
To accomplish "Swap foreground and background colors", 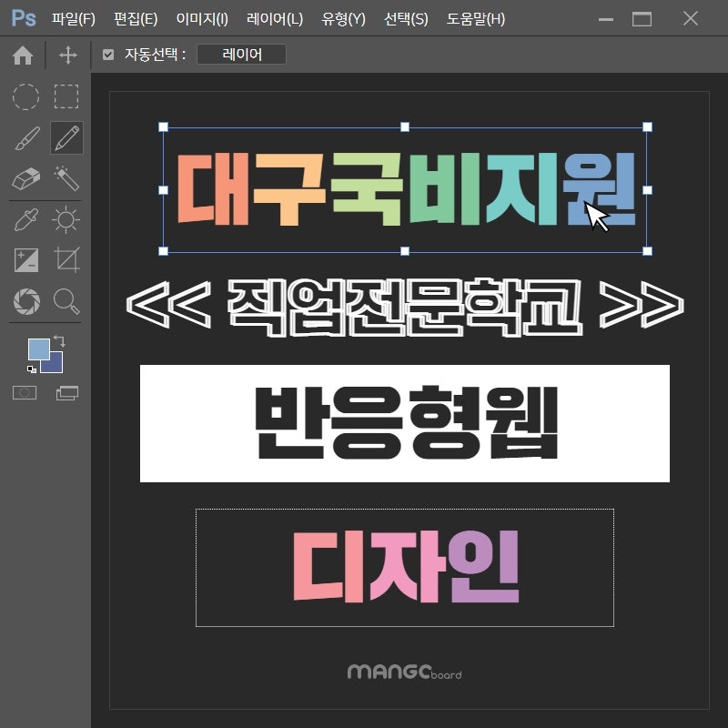I will [59, 340].
